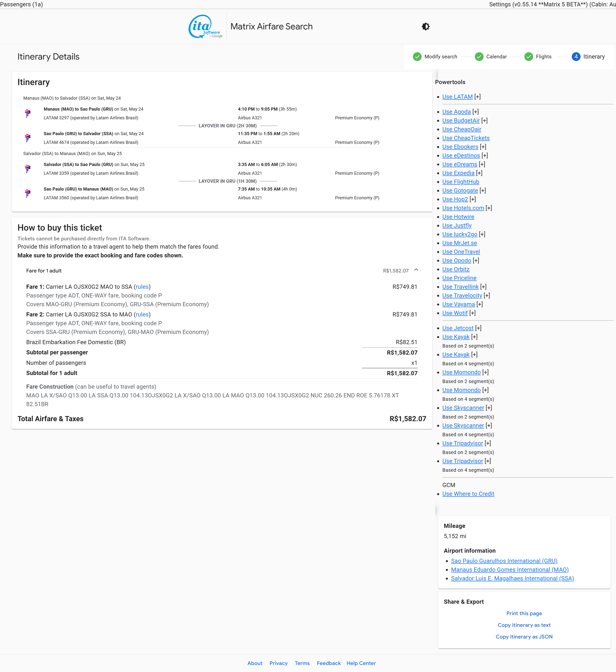Click the step 4 Itinerary circle
The width and height of the screenshot is (616, 672).
tap(576, 57)
